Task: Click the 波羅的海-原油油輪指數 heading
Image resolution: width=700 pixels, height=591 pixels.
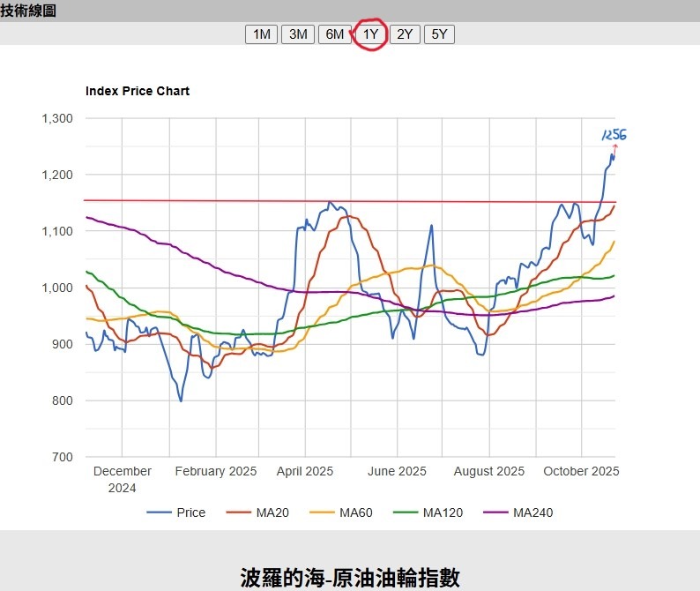Action: [350, 578]
